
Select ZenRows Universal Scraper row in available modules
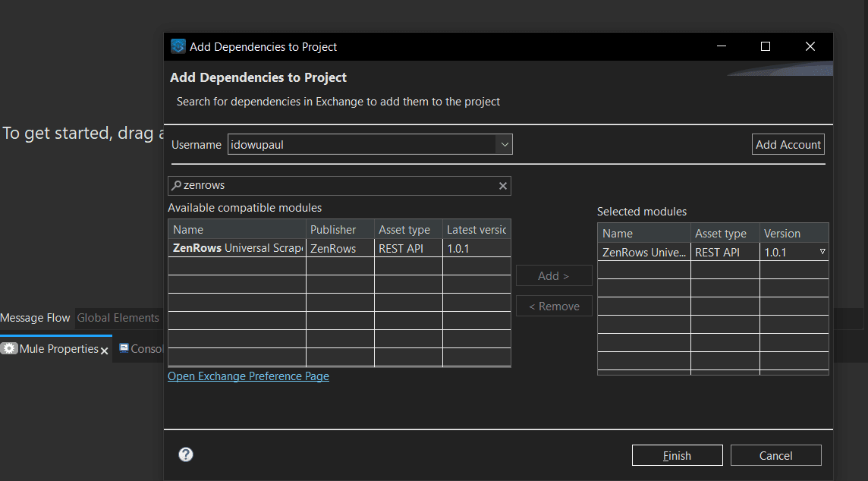click(x=339, y=249)
